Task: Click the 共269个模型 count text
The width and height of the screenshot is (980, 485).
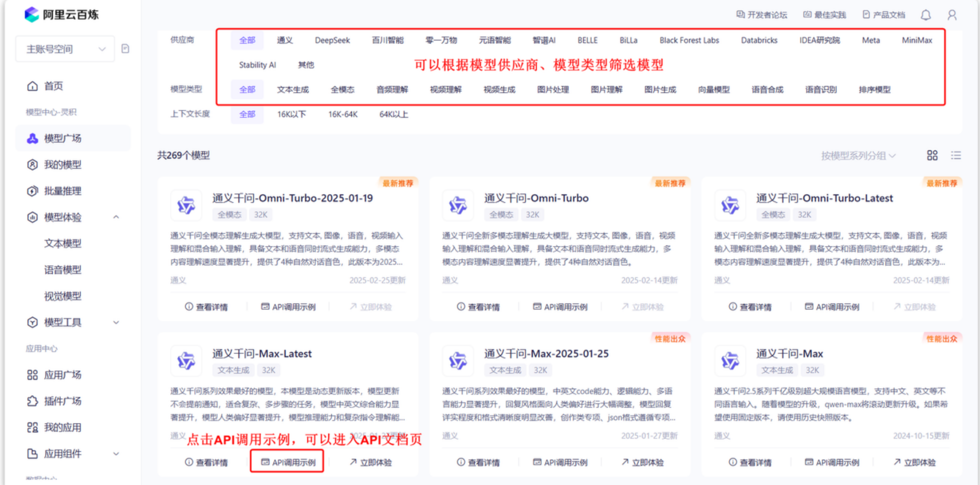Action: [183, 156]
